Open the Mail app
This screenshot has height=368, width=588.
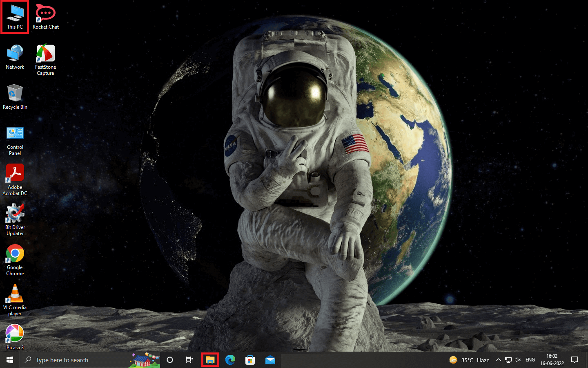pos(270,360)
